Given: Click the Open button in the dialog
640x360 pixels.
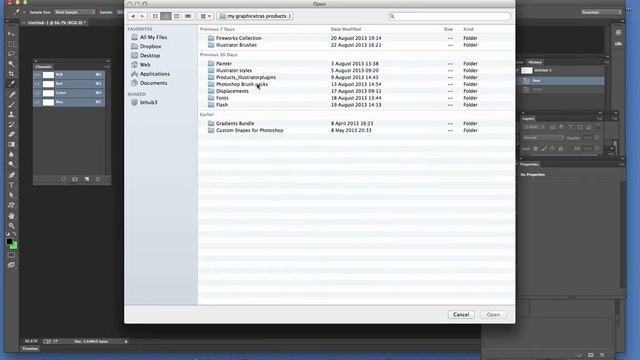Looking at the screenshot, I should tap(493, 315).
